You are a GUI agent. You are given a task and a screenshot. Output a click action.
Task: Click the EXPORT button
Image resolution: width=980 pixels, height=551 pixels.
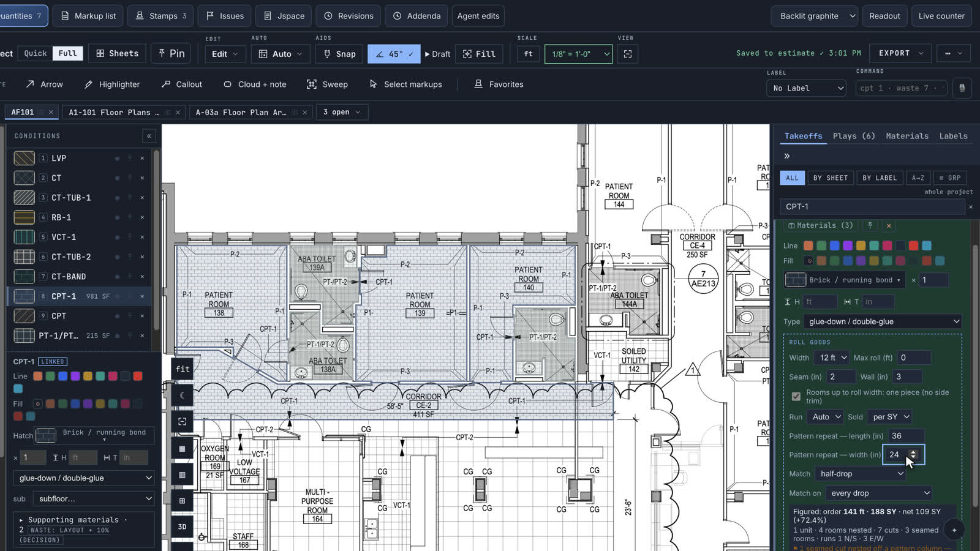[x=901, y=53]
